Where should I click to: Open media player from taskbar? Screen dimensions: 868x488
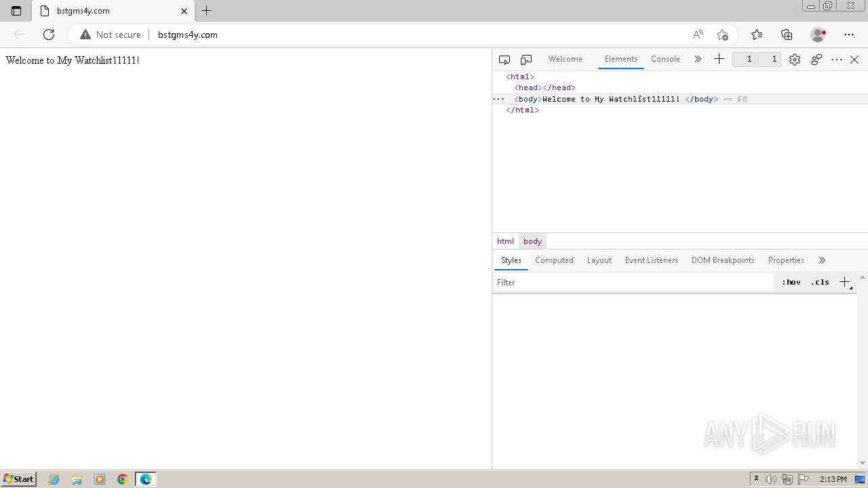point(100,479)
